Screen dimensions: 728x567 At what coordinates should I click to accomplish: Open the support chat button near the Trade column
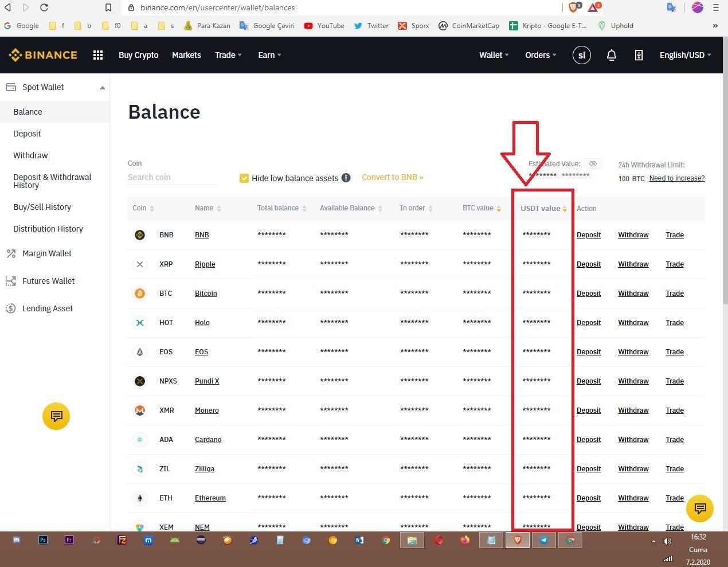[700, 508]
